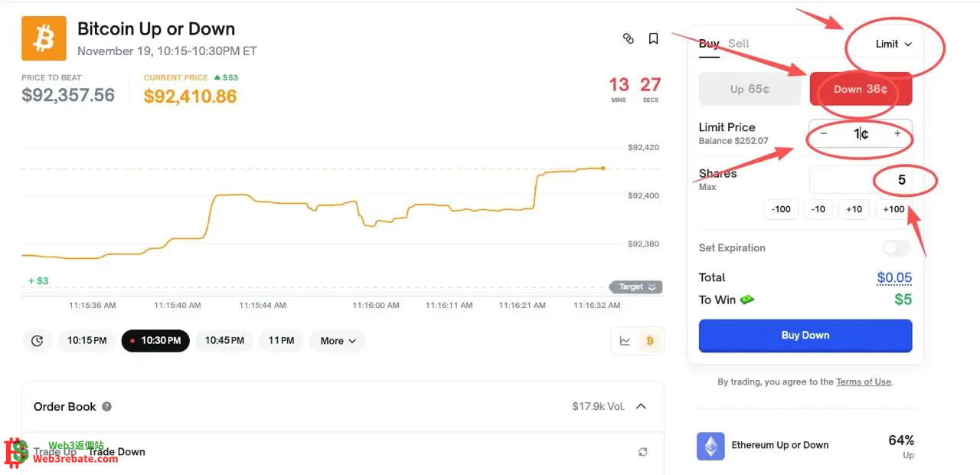Open the Ethereum Up or Down market

coord(779,445)
